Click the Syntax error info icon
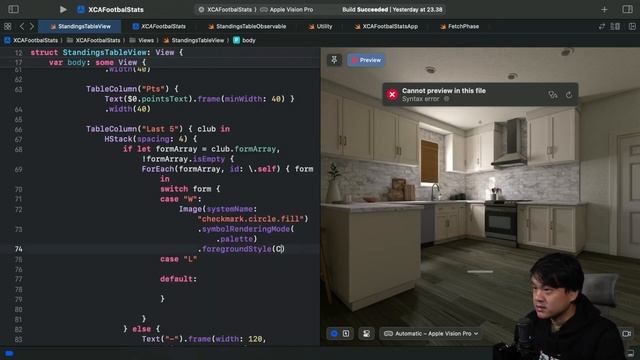 [447, 99]
